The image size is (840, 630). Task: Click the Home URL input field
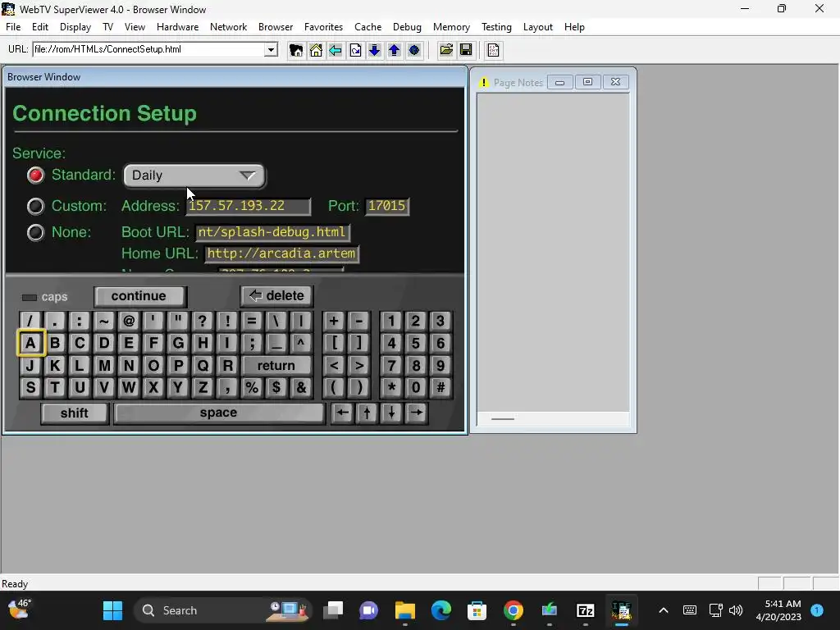[x=282, y=253]
